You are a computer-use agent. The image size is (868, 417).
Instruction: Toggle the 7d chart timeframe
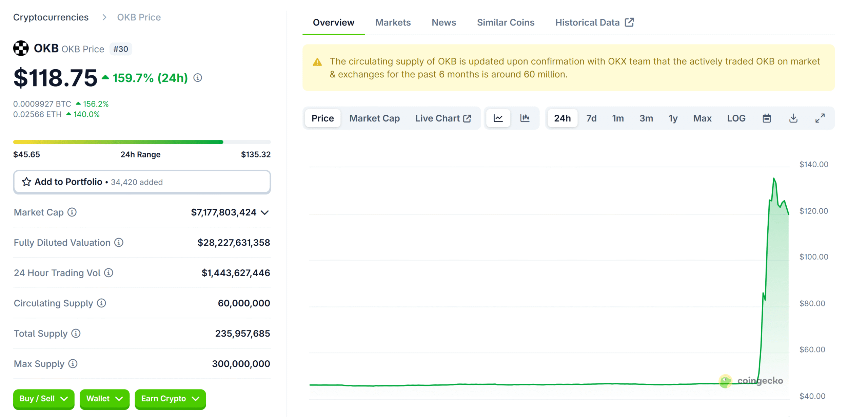pyautogui.click(x=591, y=118)
